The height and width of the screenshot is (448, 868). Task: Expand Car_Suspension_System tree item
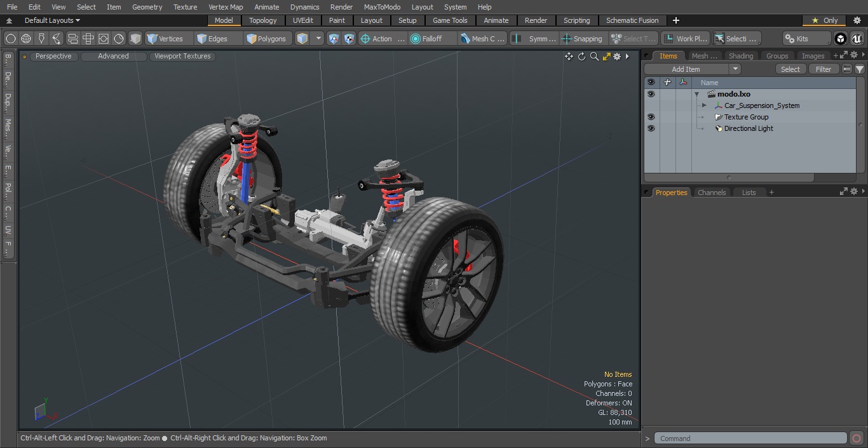[x=704, y=105]
